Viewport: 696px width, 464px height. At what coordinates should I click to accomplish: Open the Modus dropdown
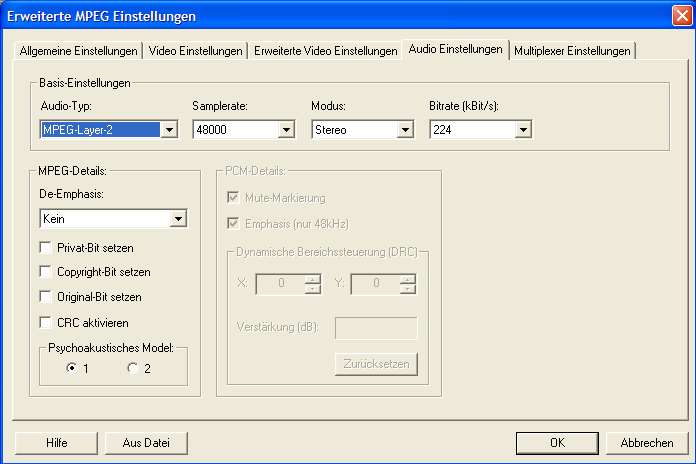[405, 130]
